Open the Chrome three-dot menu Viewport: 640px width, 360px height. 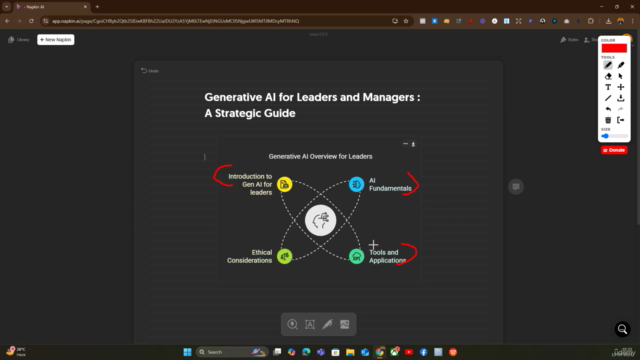633,21
